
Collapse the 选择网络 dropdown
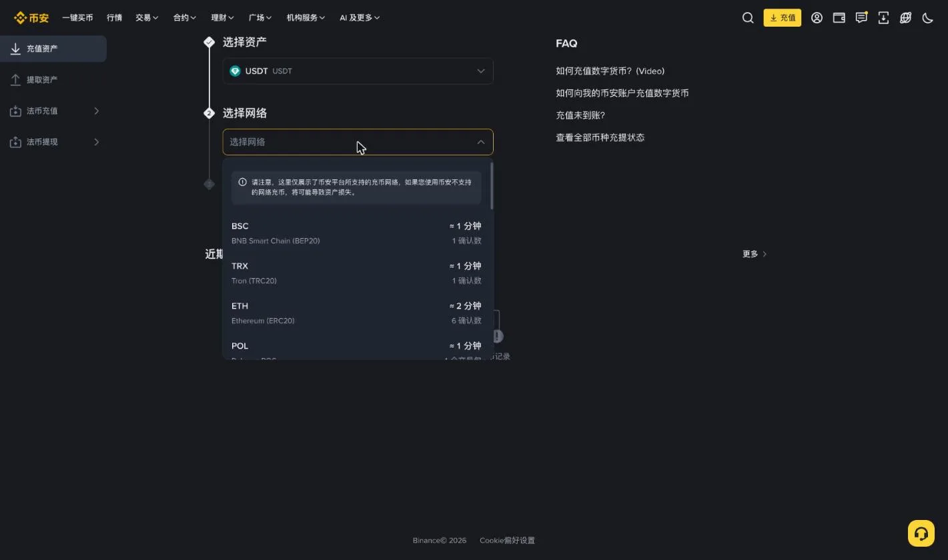click(358, 142)
